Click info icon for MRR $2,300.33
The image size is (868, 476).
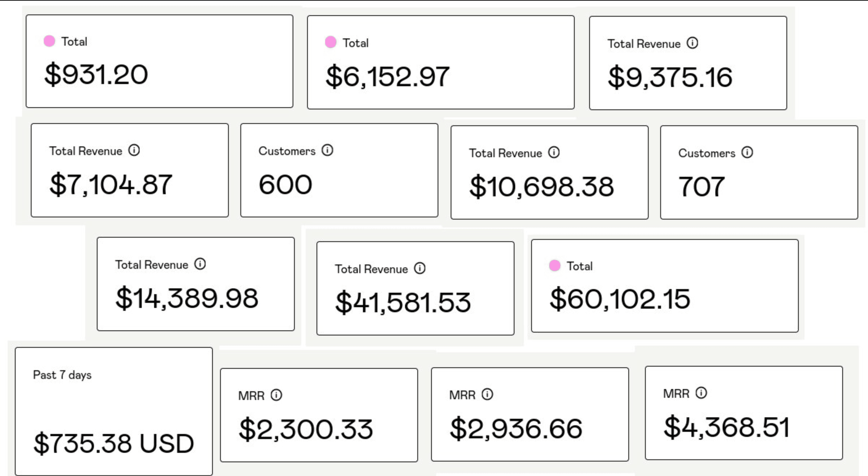(276, 395)
